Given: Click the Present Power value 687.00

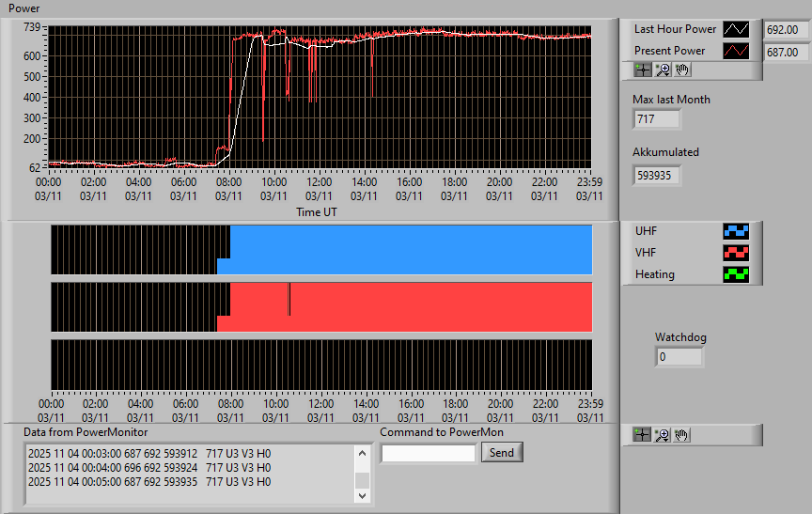Looking at the screenshot, I should pyautogui.click(x=786, y=53).
